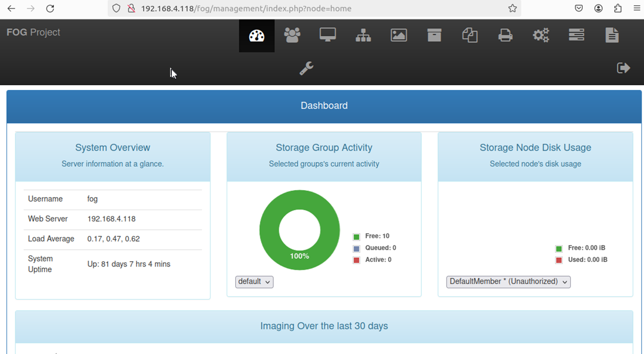Open the Images management icon

pyautogui.click(x=399, y=36)
